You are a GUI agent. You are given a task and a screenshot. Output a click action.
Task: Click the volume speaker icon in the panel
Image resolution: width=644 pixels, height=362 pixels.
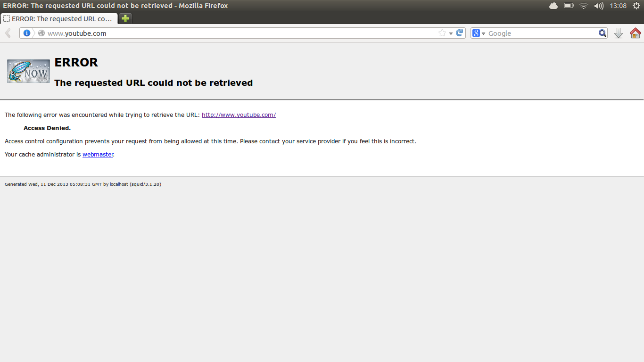[x=599, y=6]
